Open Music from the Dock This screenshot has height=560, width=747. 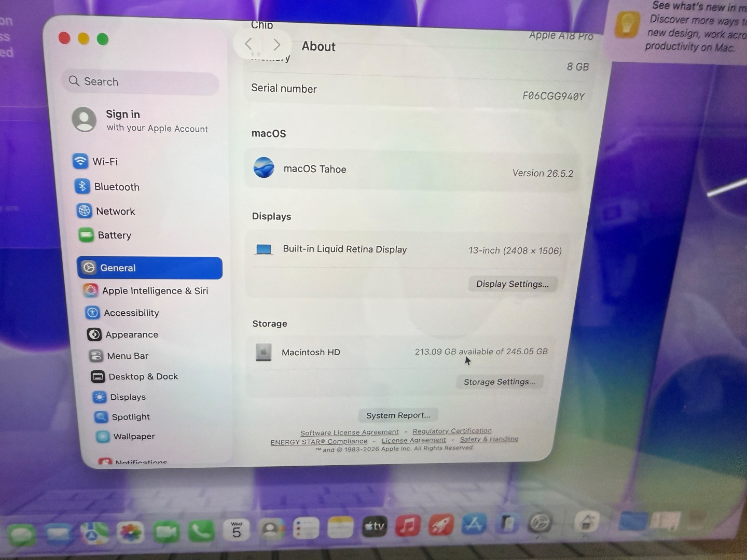[x=408, y=526]
